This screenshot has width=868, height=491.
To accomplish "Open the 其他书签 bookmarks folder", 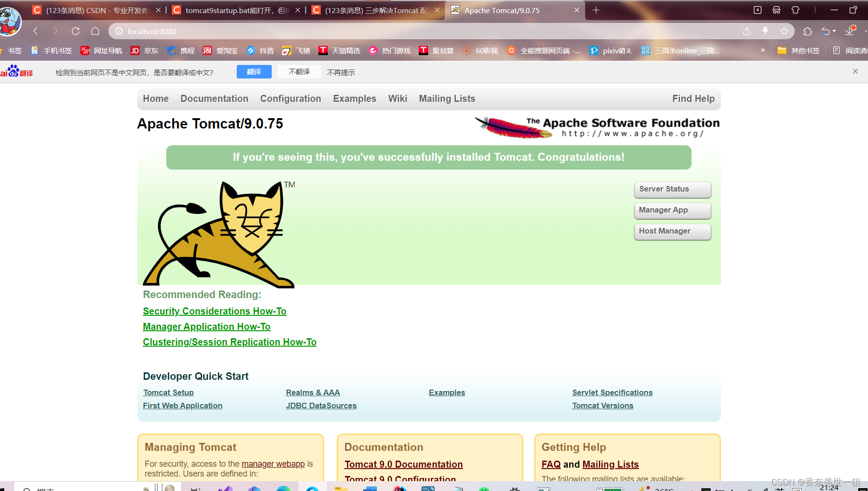I will pos(798,50).
